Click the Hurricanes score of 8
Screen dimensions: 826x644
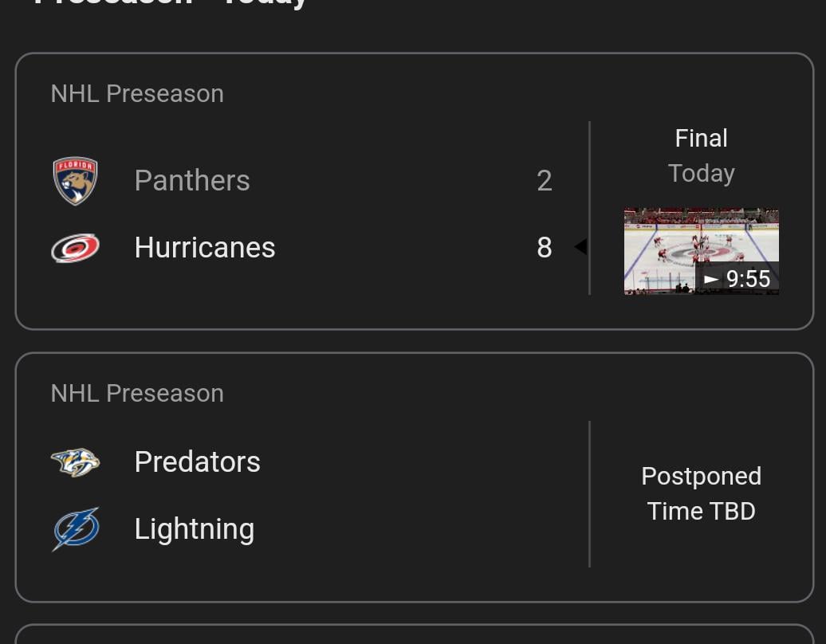point(545,248)
